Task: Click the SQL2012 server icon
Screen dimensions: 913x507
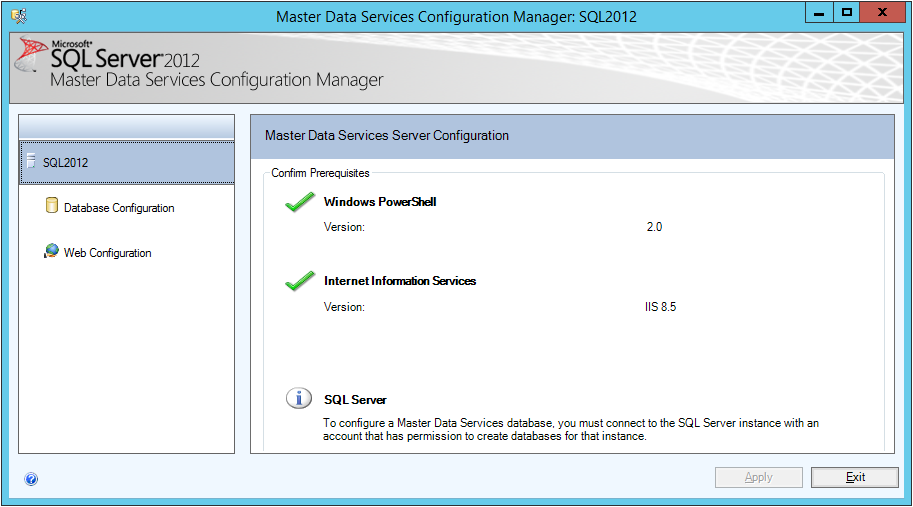Action: pyautogui.click(x=31, y=161)
